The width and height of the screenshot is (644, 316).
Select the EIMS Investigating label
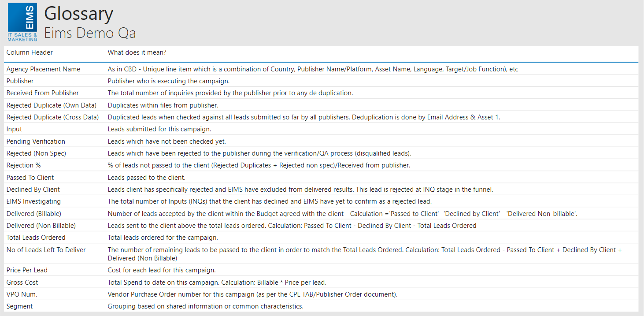point(33,201)
